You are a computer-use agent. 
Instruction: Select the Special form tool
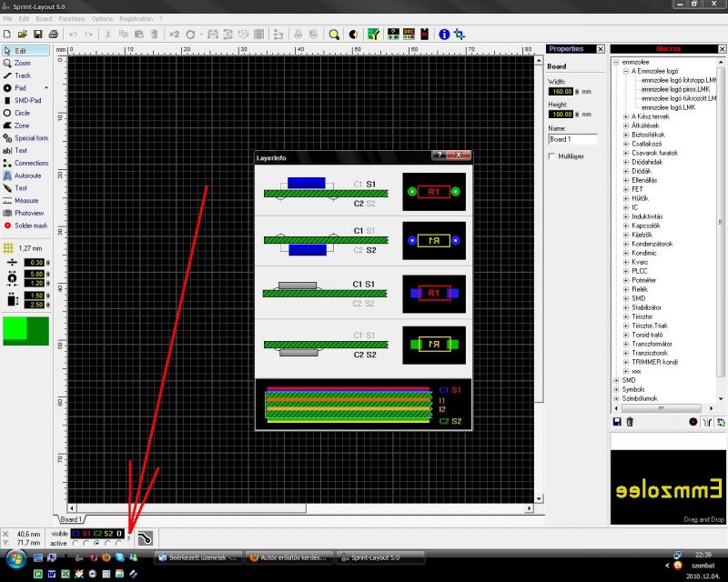pos(26,138)
